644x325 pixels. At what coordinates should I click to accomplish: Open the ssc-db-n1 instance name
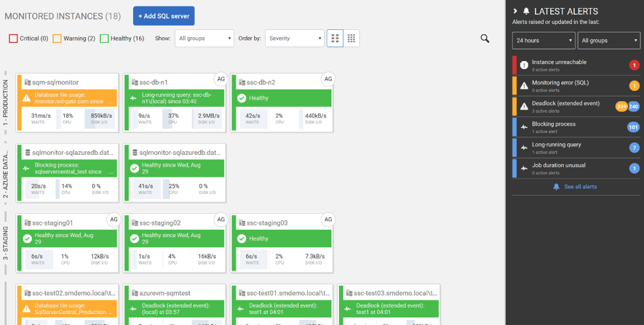click(154, 82)
